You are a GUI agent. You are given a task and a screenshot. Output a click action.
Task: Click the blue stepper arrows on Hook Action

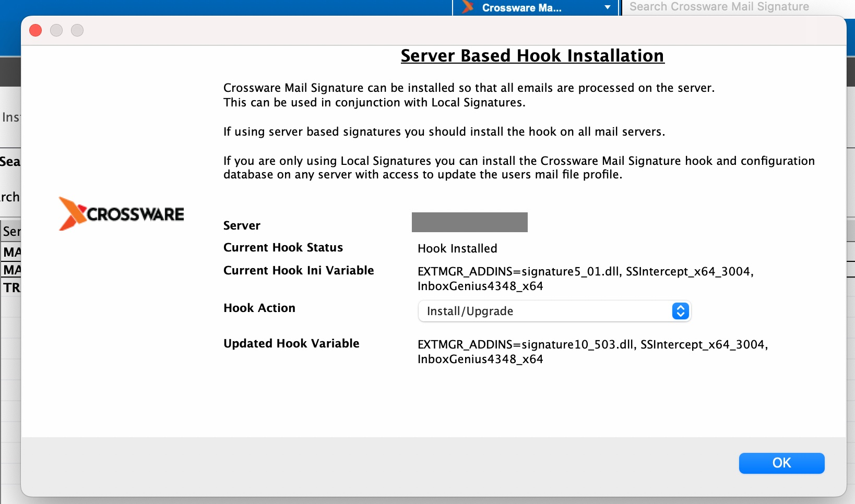coord(680,311)
